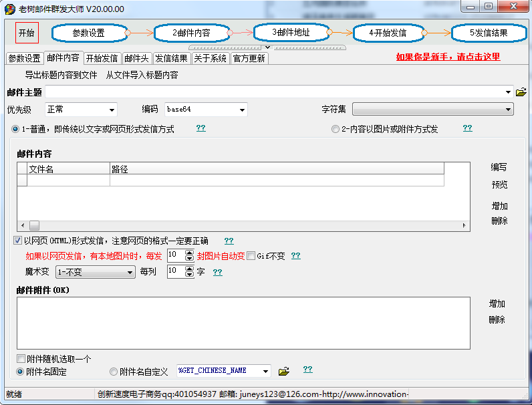Select 附件名自定义 radio button
This screenshot has height=405, width=532.
(114, 372)
